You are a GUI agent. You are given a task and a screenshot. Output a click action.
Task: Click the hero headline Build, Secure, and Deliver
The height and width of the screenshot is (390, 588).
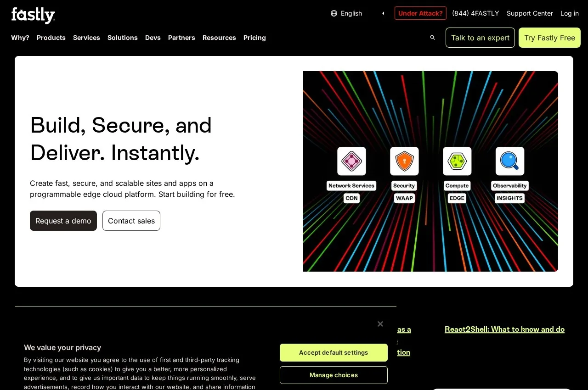pyautogui.click(x=121, y=139)
